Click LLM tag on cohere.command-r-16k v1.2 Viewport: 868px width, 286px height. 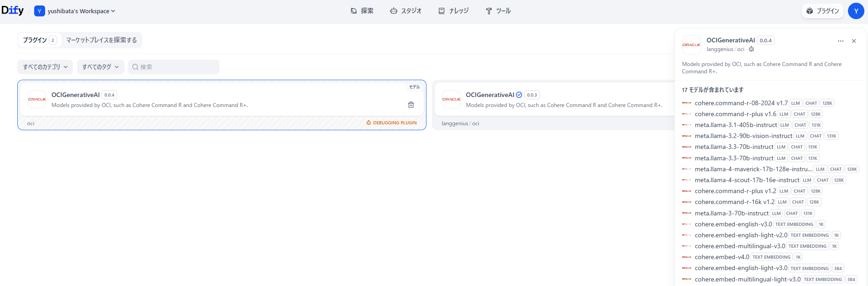(x=782, y=202)
